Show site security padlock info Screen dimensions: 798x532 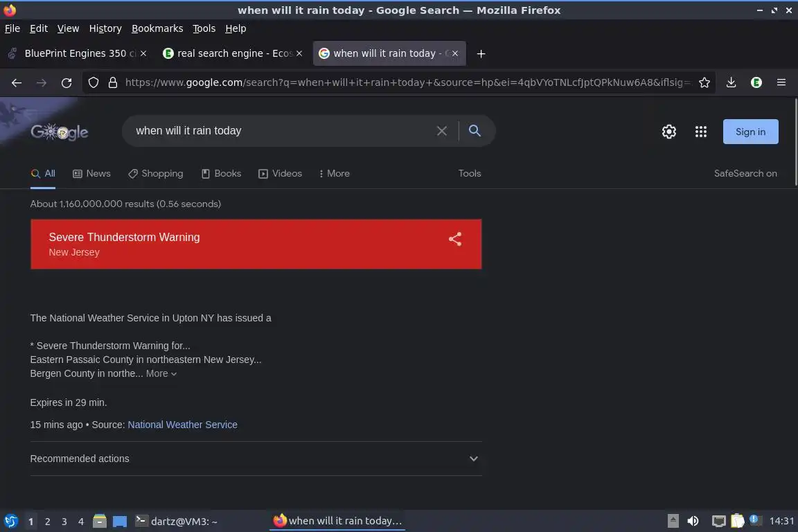113,82
